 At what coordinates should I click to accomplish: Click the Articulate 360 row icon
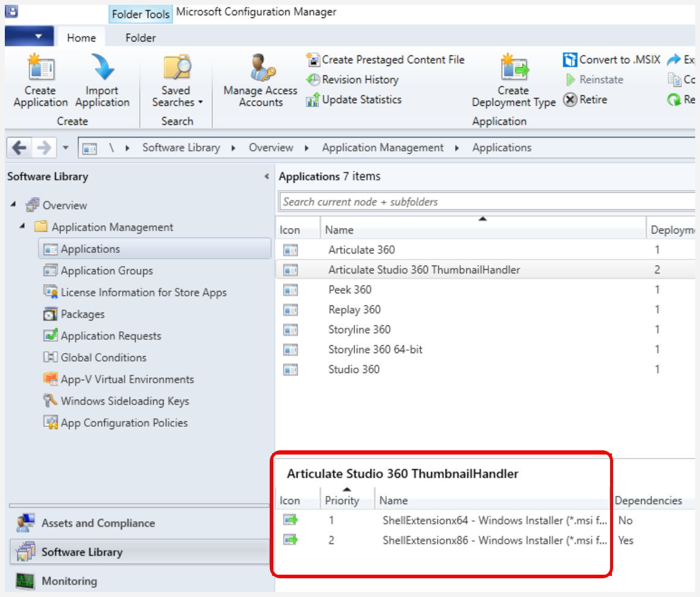[x=291, y=250]
